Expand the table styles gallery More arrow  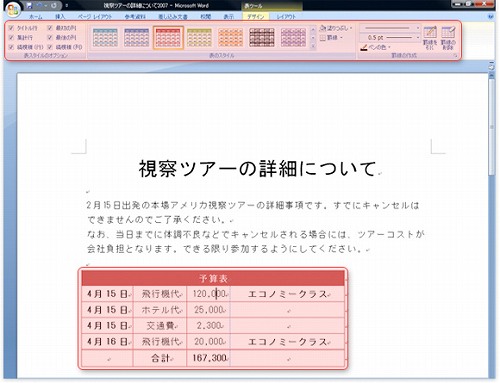point(313,47)
